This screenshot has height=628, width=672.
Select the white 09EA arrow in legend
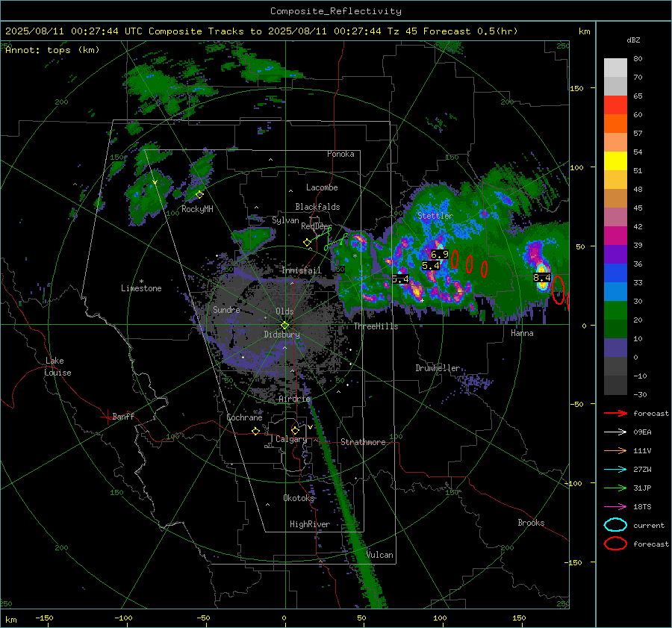pos(615,432)
